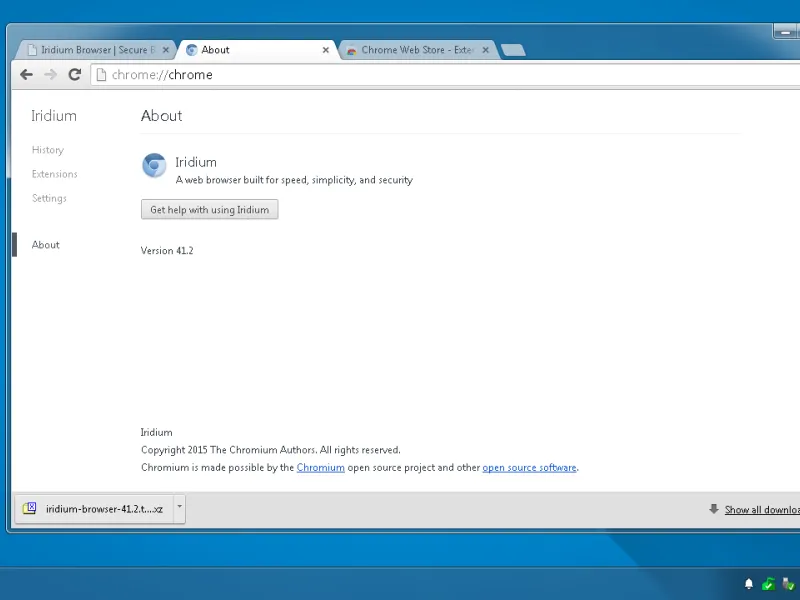800x600 pixels.
Task: Click the Chrome Web Store tab favicon
Action: [351, 51]
